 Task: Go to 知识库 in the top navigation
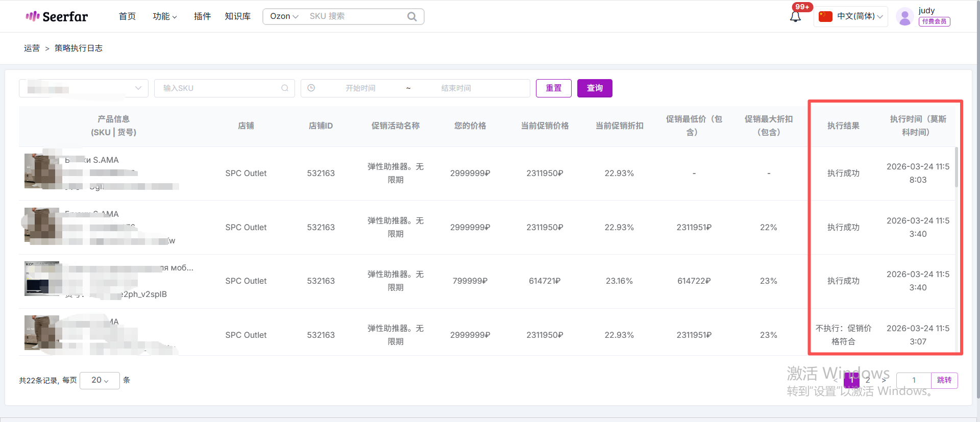tap(237, 16)
